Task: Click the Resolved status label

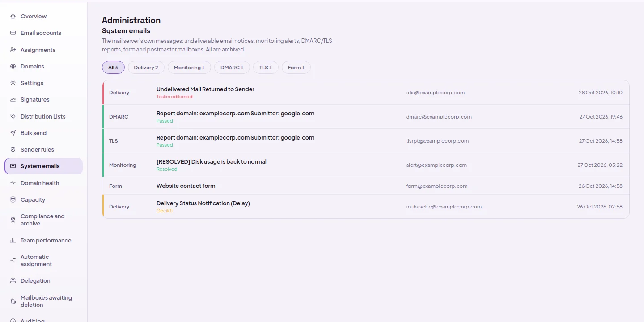Action: (x=167, y=169)
